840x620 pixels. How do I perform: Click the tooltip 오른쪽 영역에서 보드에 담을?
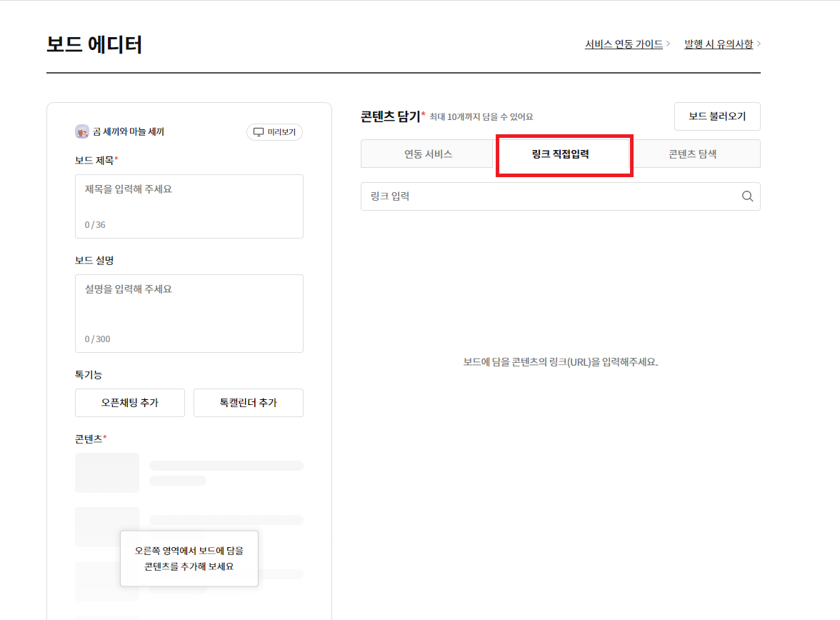coord(189,559)
